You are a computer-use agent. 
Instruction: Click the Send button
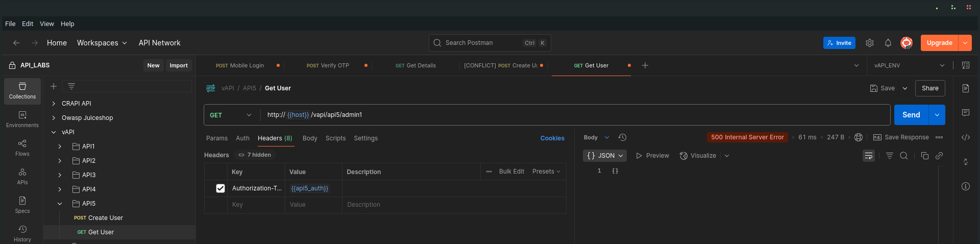911,115
